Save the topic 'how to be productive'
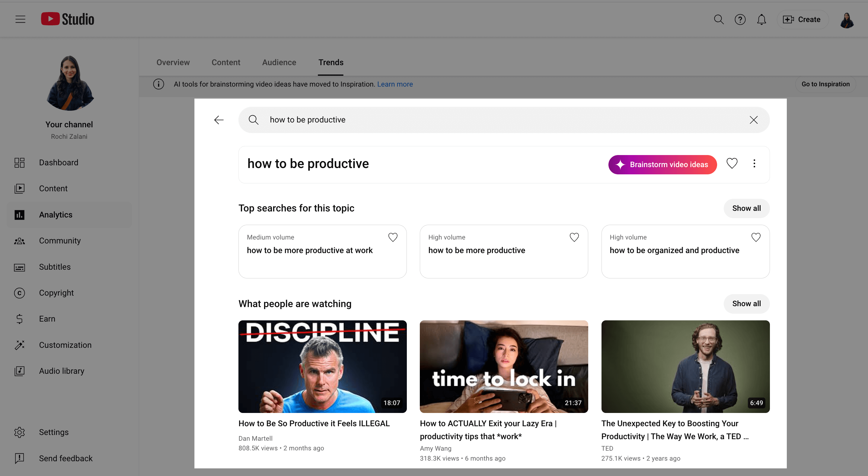The width and height of the screenshot is (868, 476). [732, 163]
